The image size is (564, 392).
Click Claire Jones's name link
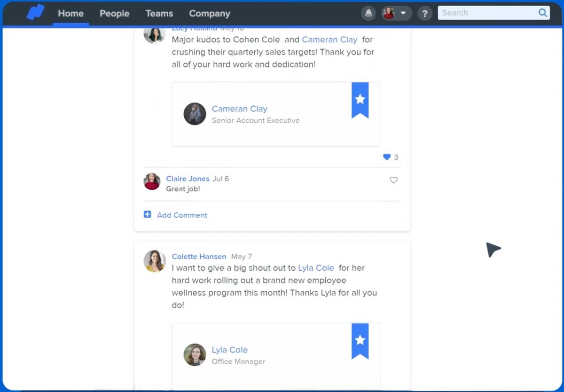(188, 179)
